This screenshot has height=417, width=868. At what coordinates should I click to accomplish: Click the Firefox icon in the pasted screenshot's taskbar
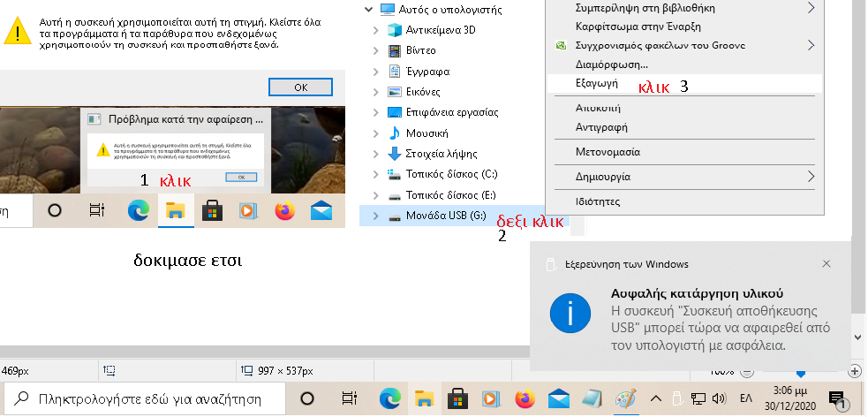coord(284,210)
